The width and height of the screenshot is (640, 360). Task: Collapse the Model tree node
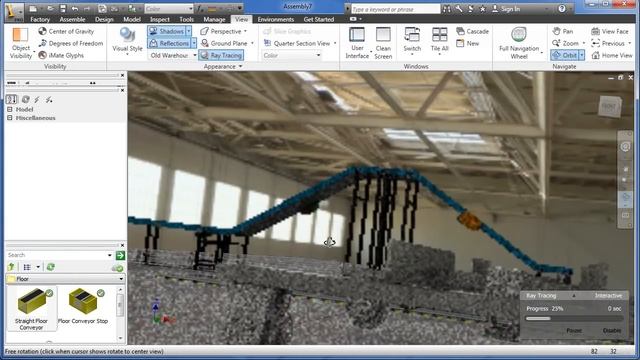[10, 109]
